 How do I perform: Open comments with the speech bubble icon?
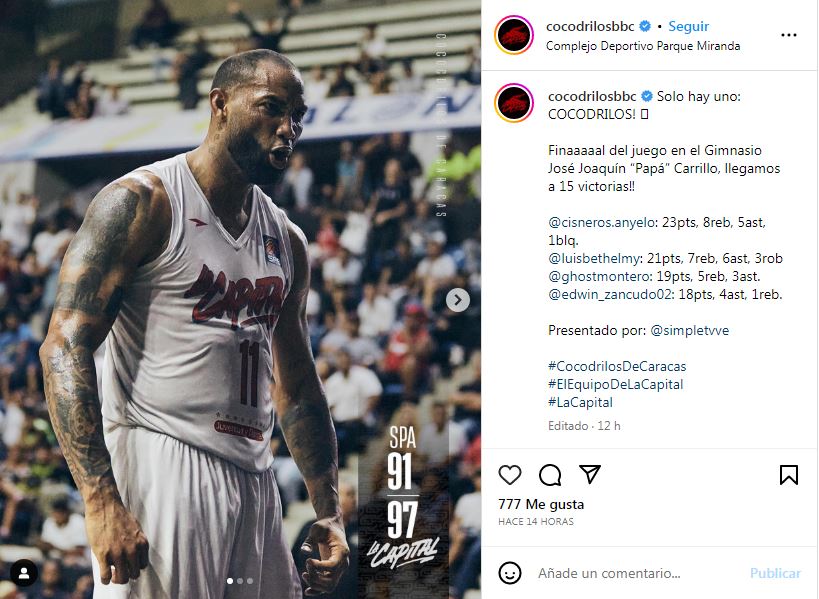tap(550, 475)
